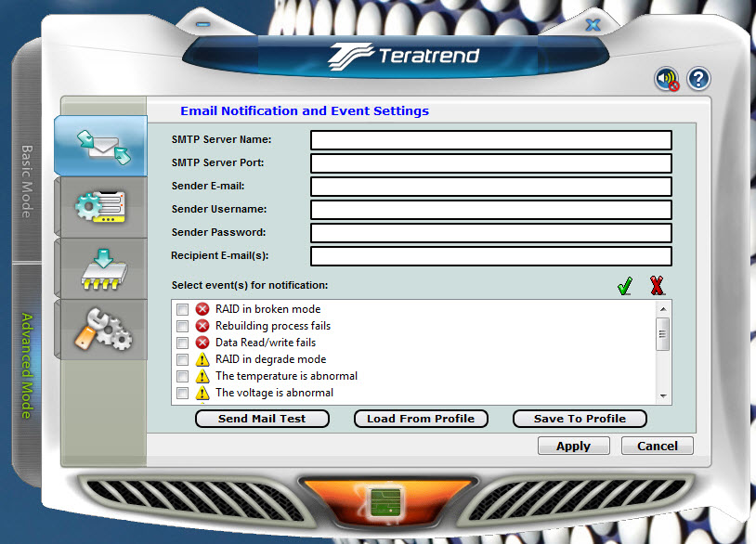
Task: Open help via question mark icon
Action: pos(698,79)
